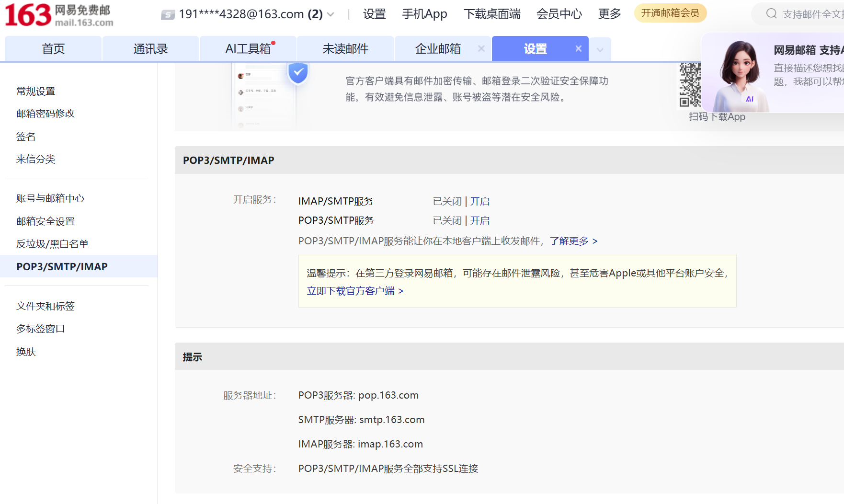
Task: Open 邮箱密码修改 in the sidebar
Action: point(46,114)
